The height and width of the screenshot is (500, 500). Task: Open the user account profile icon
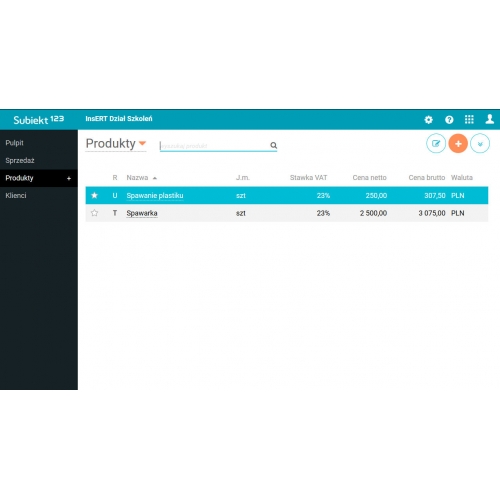tap(490, 119)
